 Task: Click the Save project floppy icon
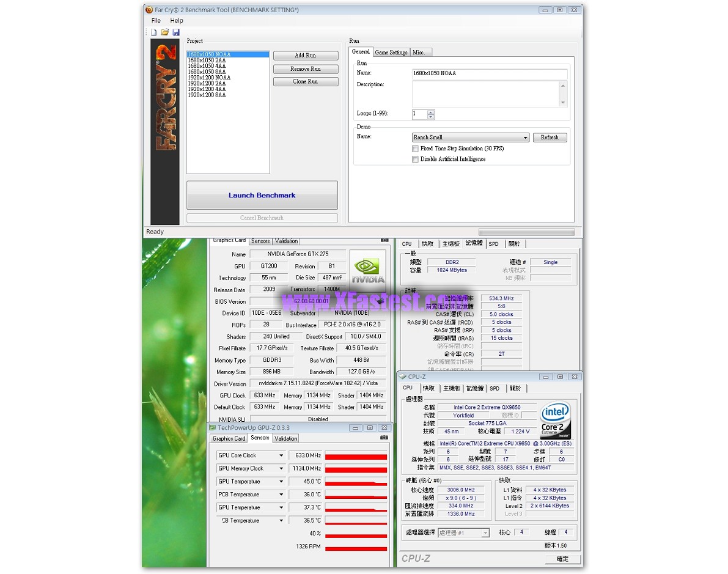point(176,32)
